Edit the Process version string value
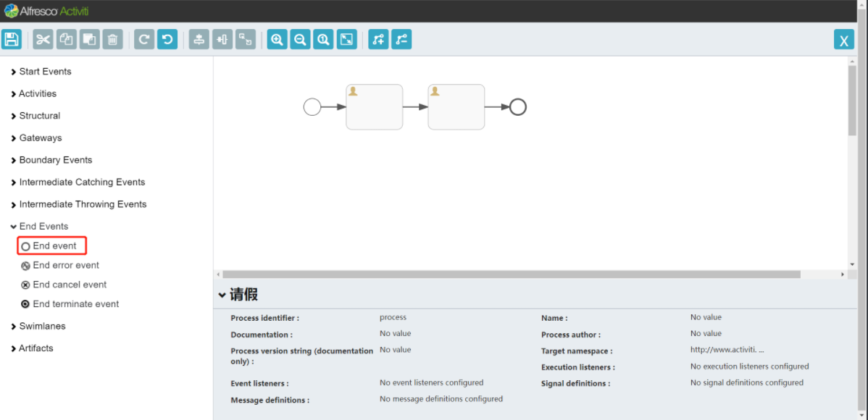The height and width of the screenshot is (420, 868). (x=396, y=350)
